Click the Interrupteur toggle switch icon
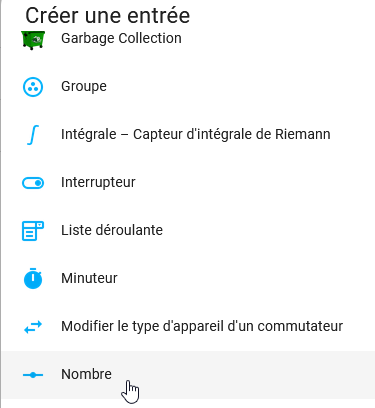The image size is (375, 408). tap(33, 183)
